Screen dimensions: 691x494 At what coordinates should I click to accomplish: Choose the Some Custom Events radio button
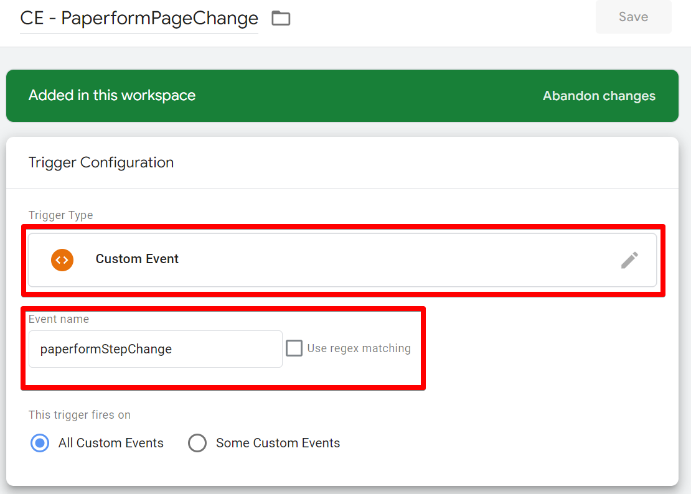pos(197,443)
